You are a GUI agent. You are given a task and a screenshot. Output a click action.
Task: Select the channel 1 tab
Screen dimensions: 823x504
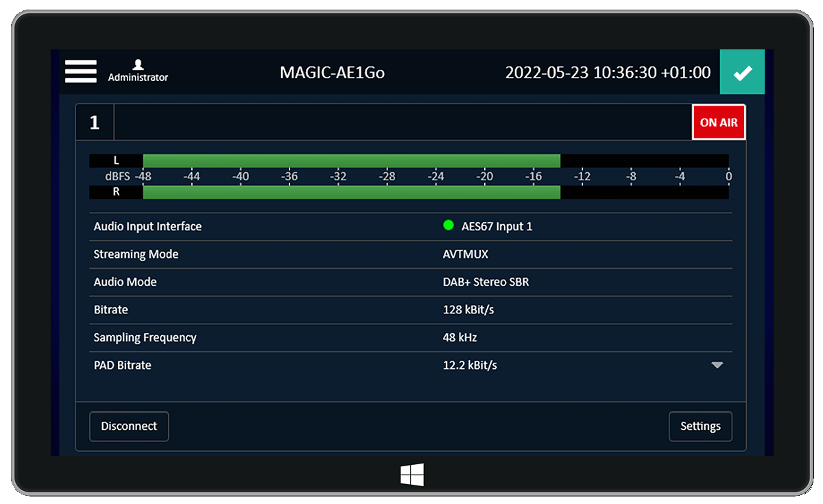95,123
